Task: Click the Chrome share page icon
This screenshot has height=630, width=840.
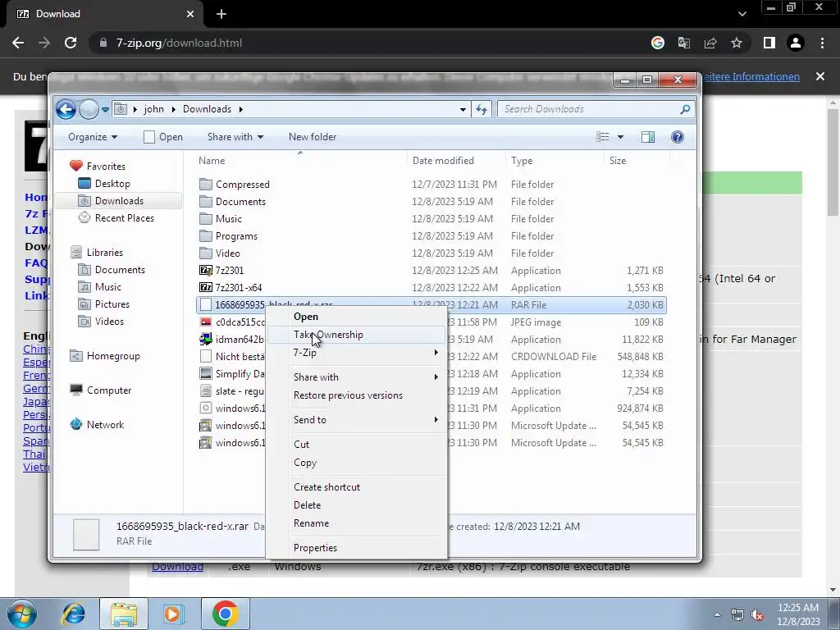Action: tap(710, 43)
